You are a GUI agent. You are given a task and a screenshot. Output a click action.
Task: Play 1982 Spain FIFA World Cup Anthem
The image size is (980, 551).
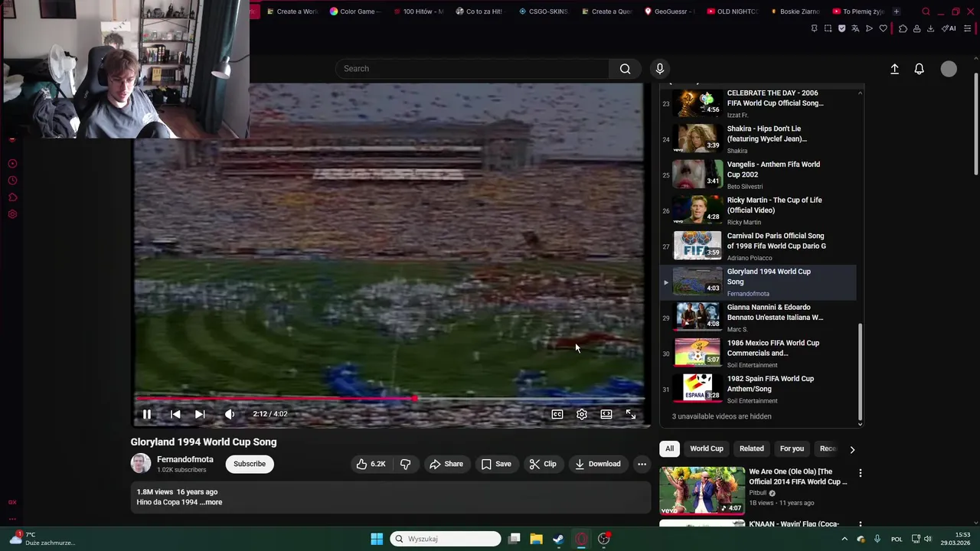pos(758,389)
